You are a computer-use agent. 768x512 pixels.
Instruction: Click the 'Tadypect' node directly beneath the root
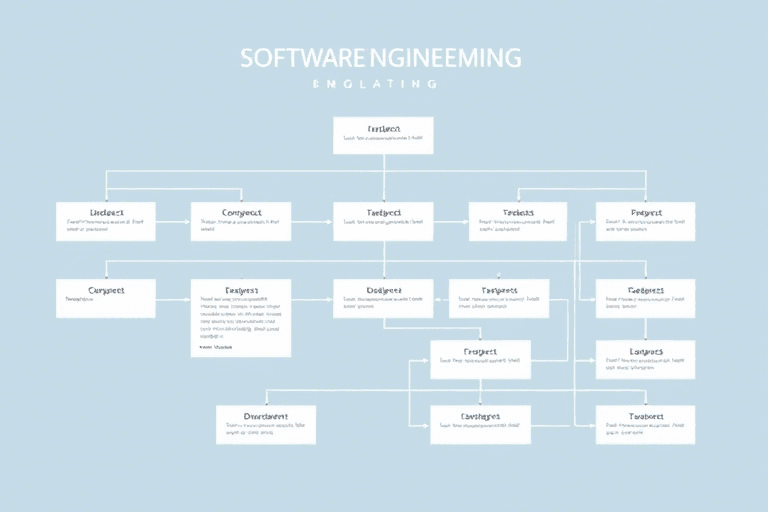point(383,221)
